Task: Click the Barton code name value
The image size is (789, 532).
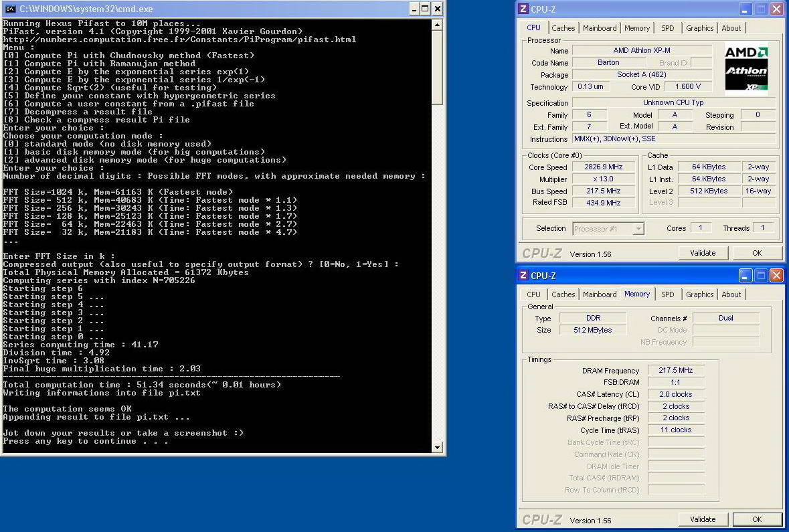Action: pyautogui.click(x=608, y=62)
